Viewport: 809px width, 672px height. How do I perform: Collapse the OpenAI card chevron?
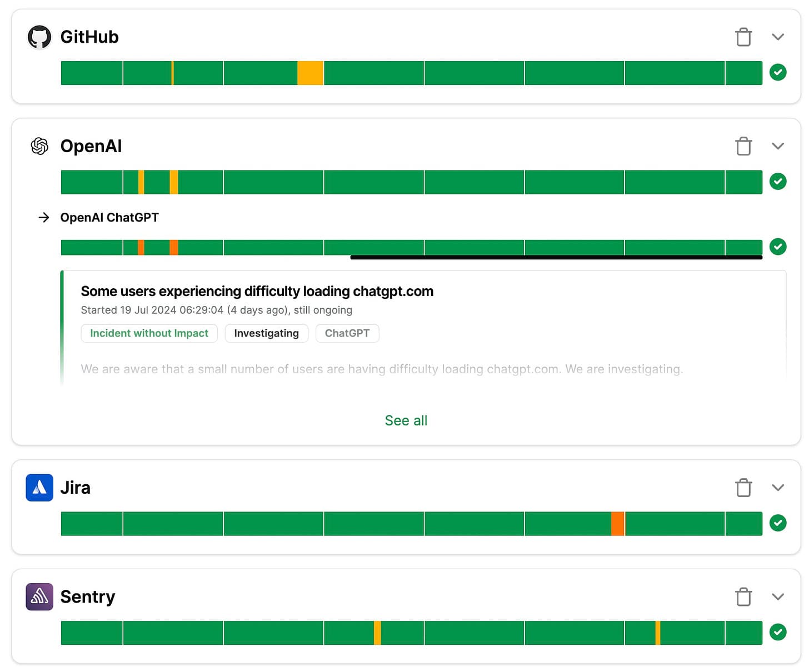click(x=778, y=146)
